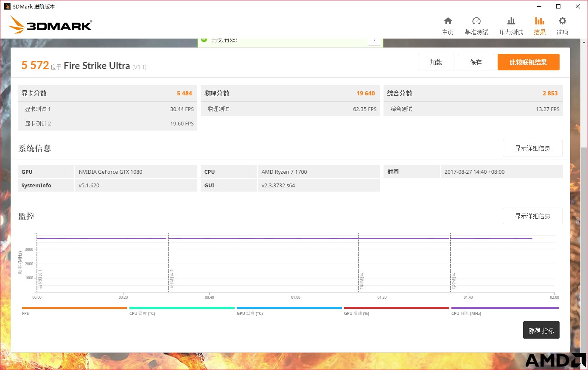Click the 物理测试 62.35 FPS row

(x=290, y=109)
